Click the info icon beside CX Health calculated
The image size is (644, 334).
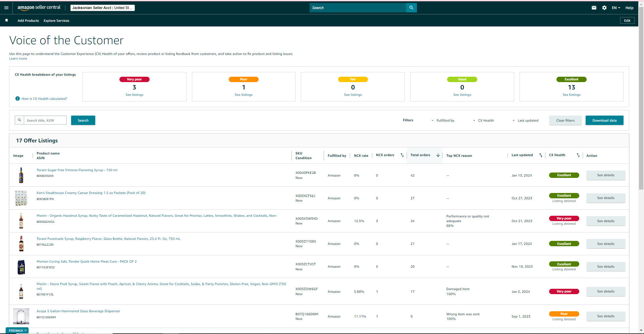17,98
